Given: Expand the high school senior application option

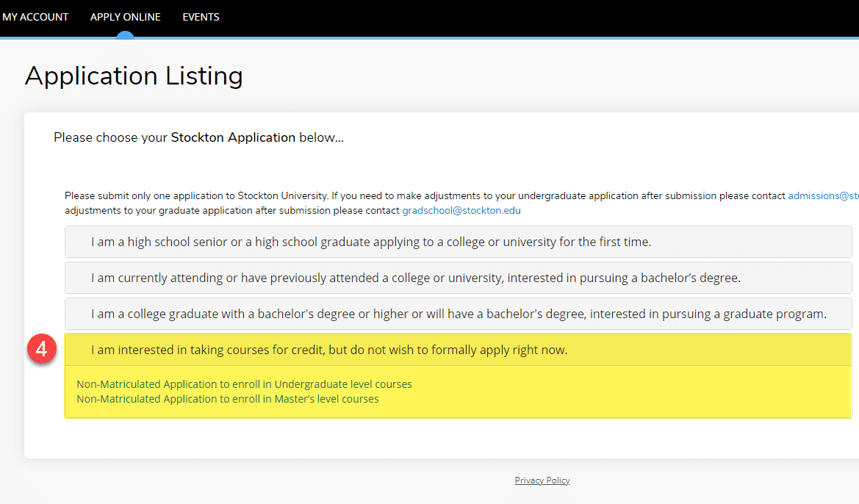Looking at the screenshot, I should pyautogui.click(x=458, y=242).
